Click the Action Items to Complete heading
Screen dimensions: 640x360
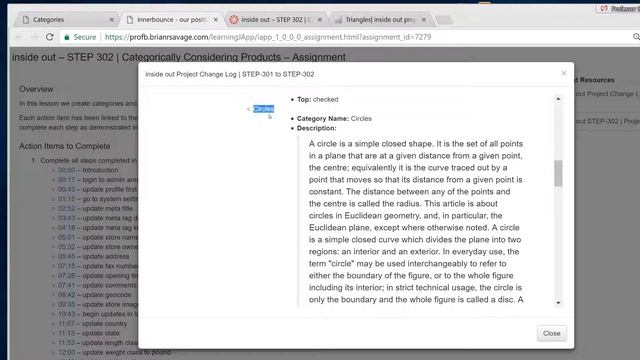pyautogui.click(x=64, y=146)
